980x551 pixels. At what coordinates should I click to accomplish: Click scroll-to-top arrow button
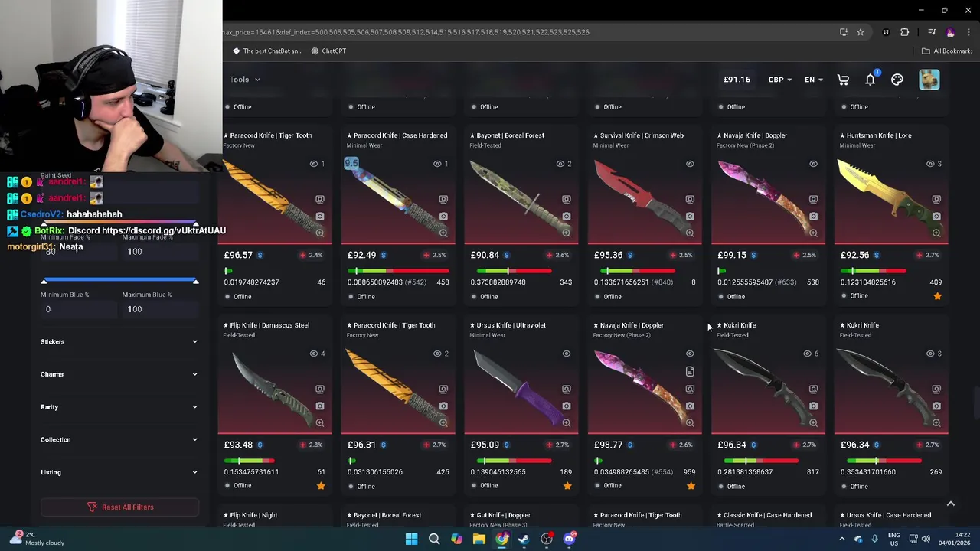(x=950, y=504)
